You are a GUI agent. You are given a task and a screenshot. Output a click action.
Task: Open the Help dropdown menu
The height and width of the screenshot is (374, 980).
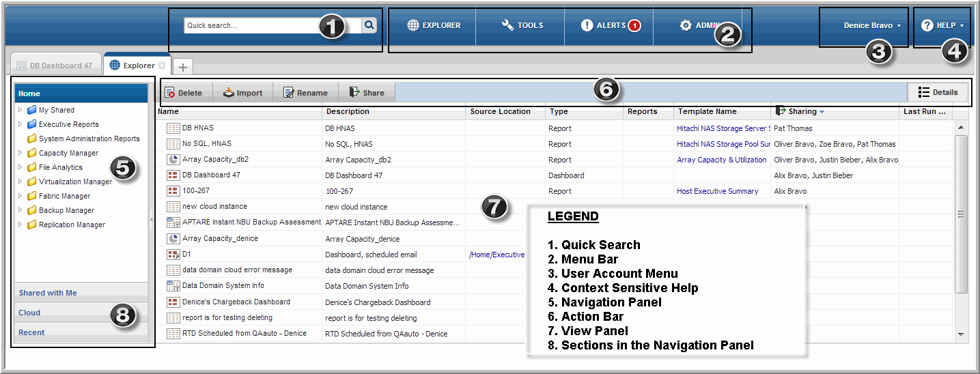pos(942,26)
